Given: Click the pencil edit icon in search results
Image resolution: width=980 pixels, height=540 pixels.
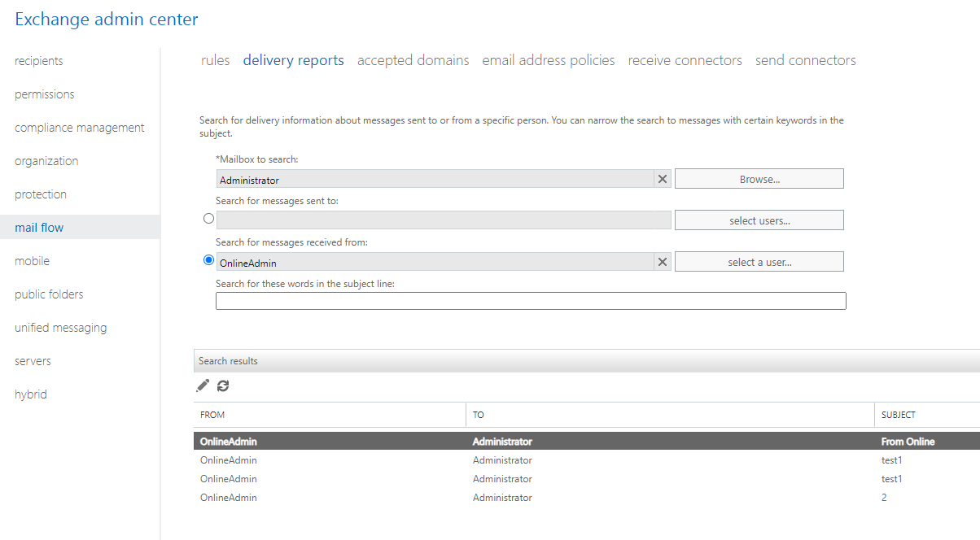Looking at the screenshot, I should (203, 385).
